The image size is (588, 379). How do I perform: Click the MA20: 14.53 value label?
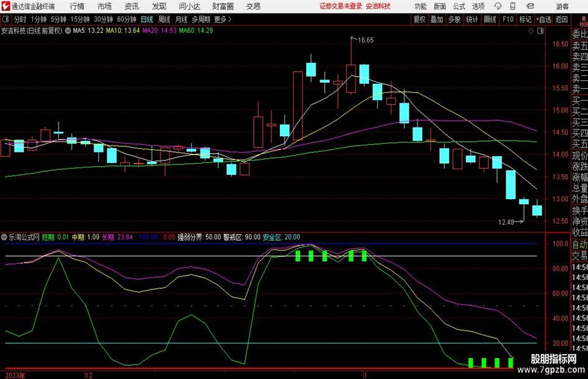159,30
